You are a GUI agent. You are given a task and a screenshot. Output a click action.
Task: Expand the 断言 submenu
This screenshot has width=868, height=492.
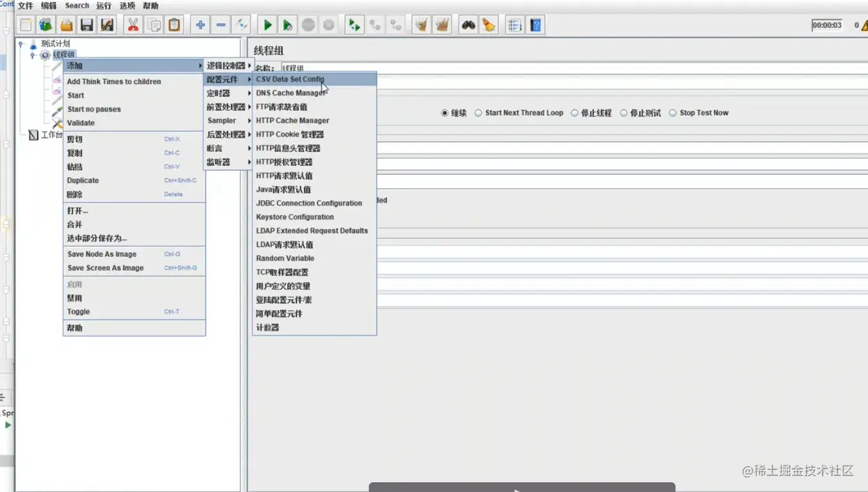228,148
